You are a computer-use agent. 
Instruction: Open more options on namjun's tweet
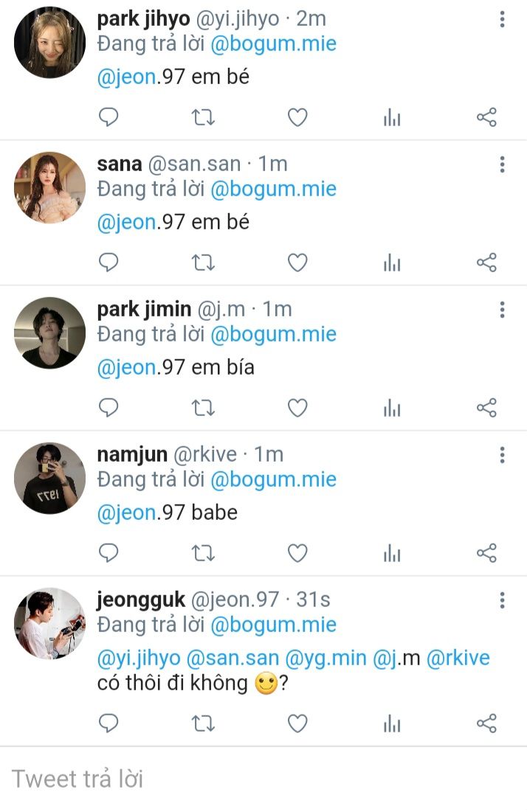502,455
